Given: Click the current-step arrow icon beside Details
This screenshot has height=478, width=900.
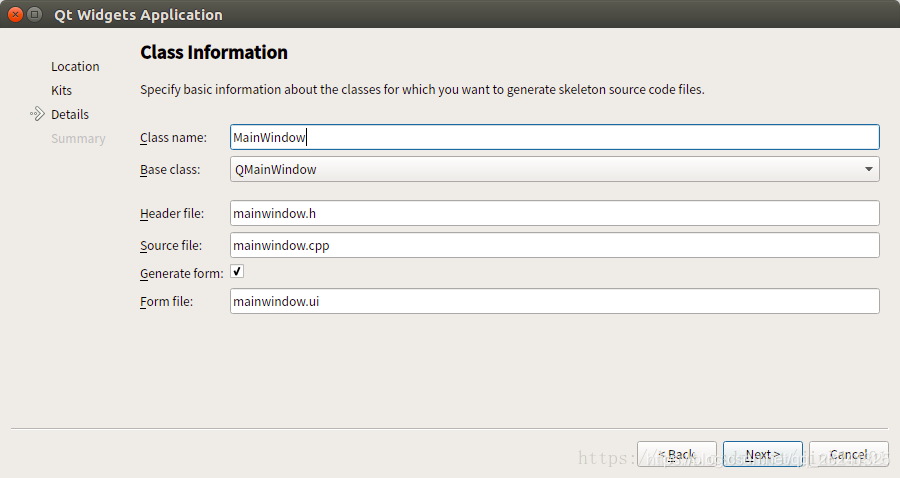Looking at the screenshot, I should tap(37, 114).
